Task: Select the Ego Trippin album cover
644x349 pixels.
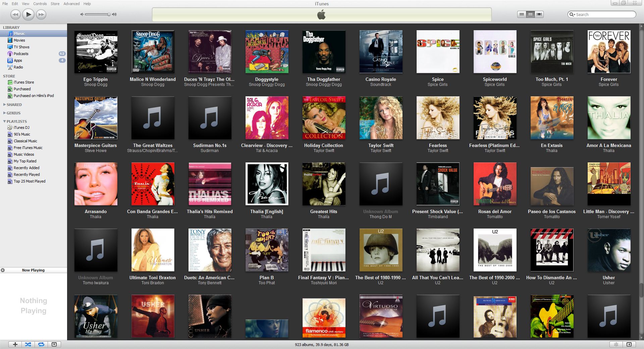Action: pyautogui.click(x=96, y=52)
